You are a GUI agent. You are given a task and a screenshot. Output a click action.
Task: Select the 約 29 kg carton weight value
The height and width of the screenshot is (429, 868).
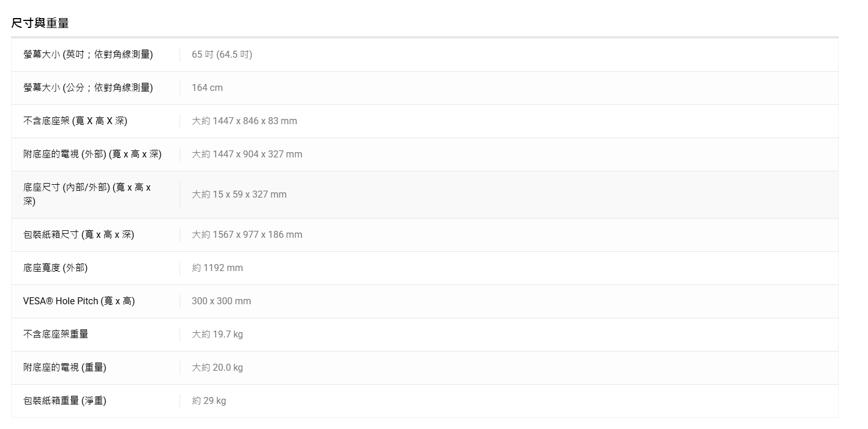209,400
